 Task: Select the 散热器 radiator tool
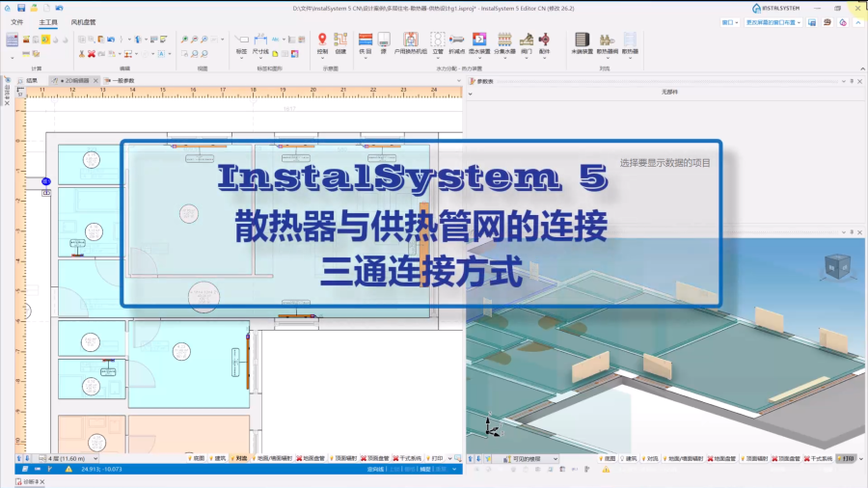pos(630,43)
